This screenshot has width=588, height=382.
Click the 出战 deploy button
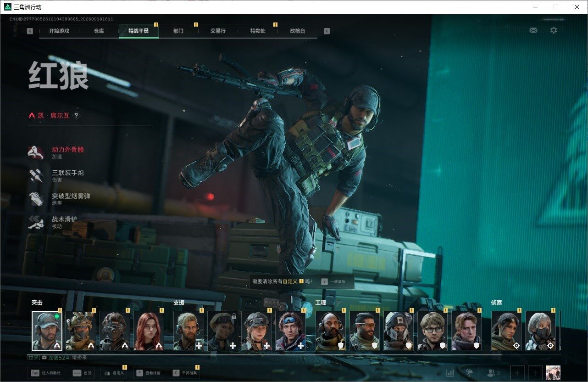coord(82,373)
